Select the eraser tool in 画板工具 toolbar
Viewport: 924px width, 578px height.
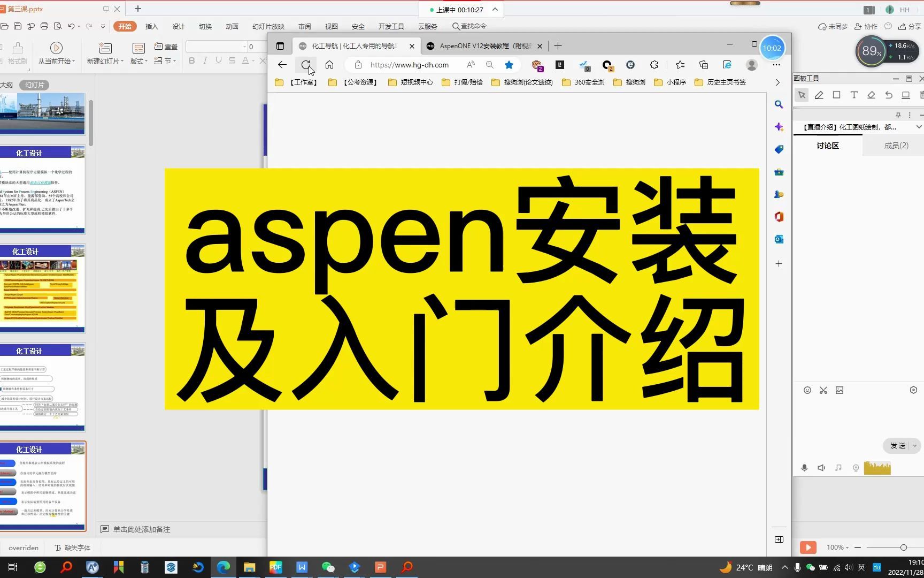pyautogui.click(x=872, y=95)
